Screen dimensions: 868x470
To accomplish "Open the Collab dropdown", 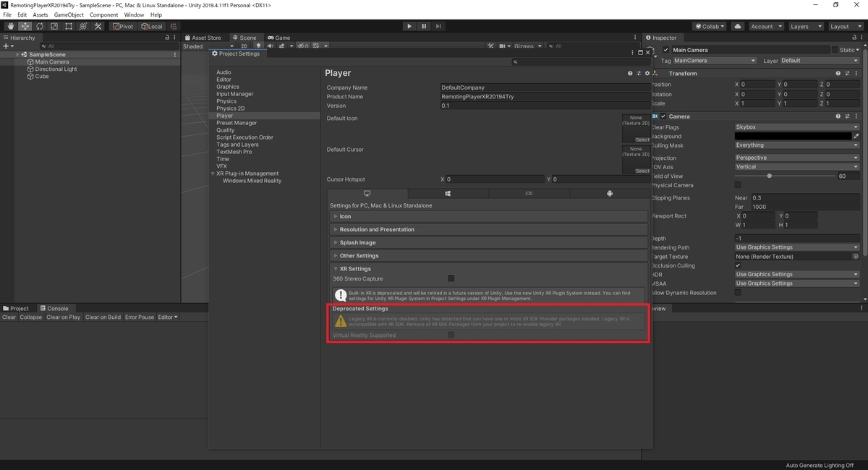I will coord(710,26).
